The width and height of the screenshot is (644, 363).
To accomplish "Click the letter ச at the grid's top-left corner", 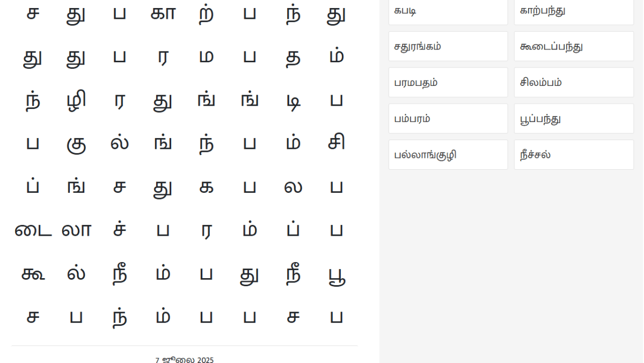I will pyautogui.click(x=32, y=14).
